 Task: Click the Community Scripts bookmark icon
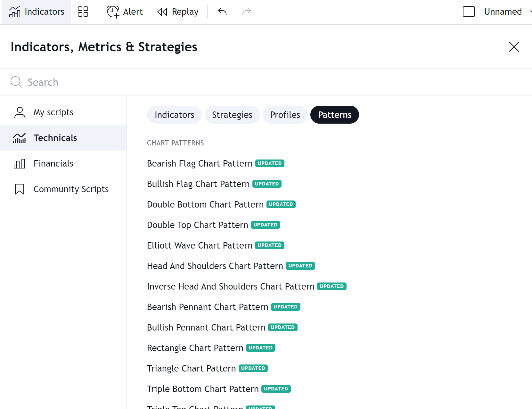[19, 189]
